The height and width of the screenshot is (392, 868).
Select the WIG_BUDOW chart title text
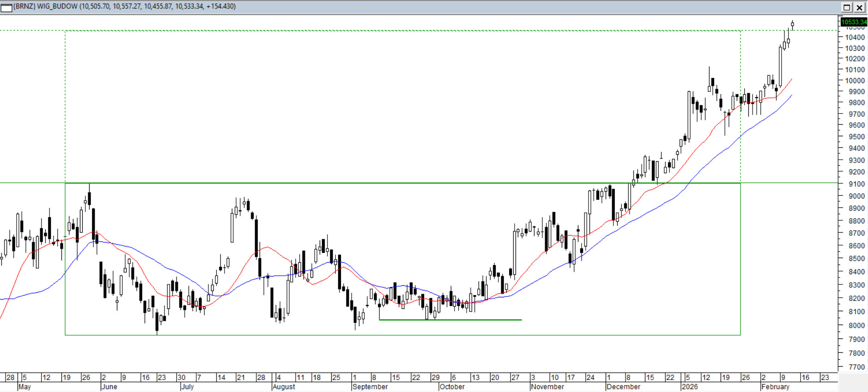click(x=125, y=6)
